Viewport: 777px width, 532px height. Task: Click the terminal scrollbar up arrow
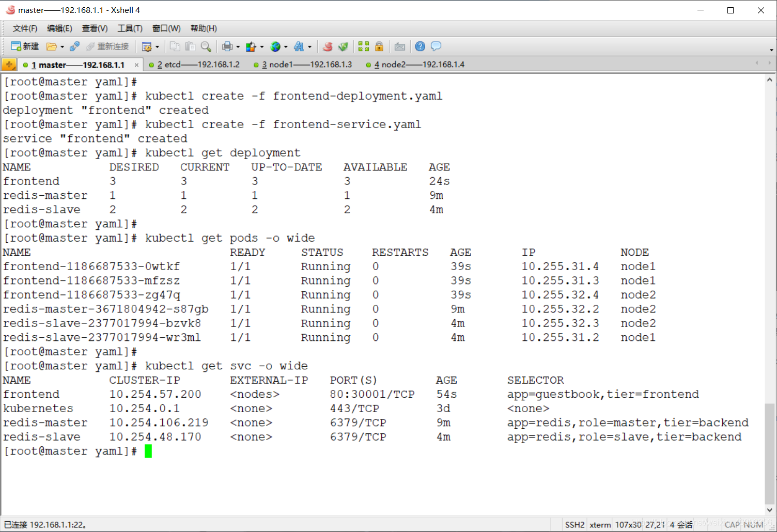pyautogui.click(x=770, y=80)
